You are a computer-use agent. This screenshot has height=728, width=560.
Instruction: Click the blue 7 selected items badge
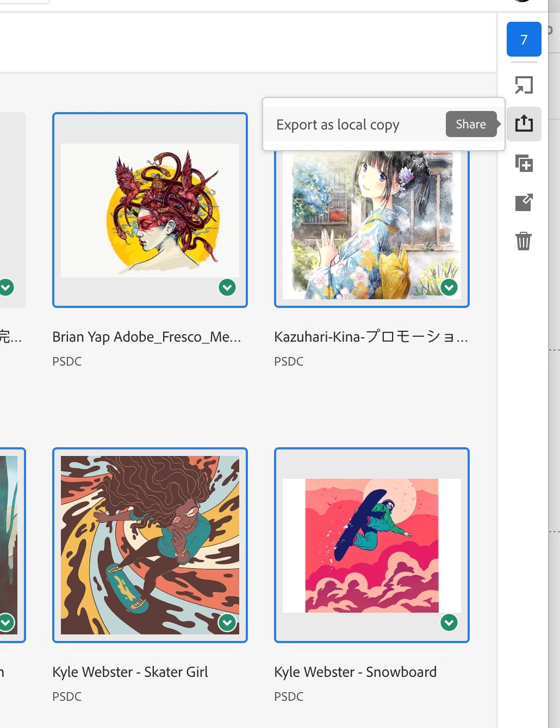point(524,39)
